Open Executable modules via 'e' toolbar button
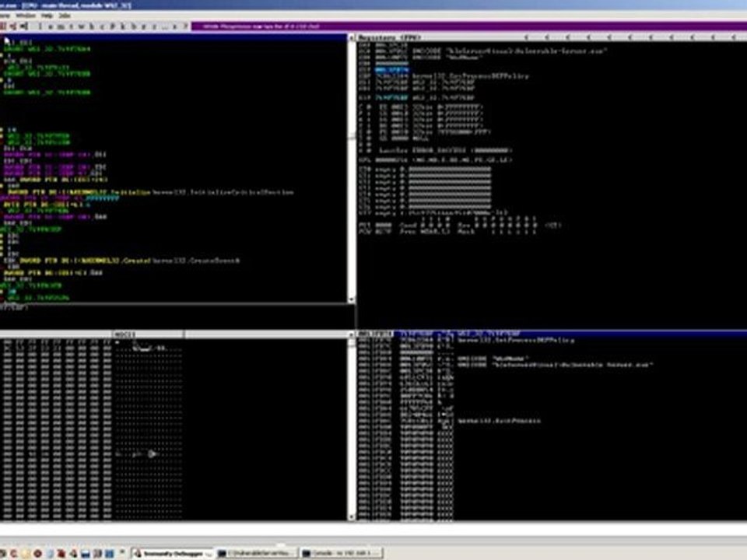This screenshot has height=560, width=747. click(51, 26)
